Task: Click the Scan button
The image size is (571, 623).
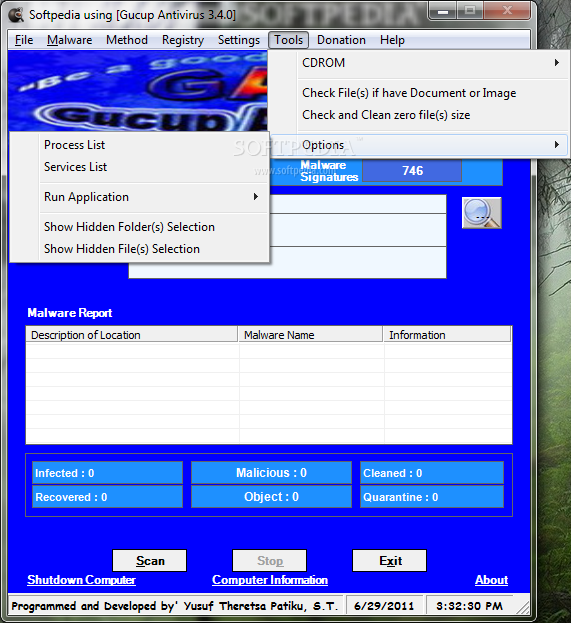Action: tap(149, 561)
